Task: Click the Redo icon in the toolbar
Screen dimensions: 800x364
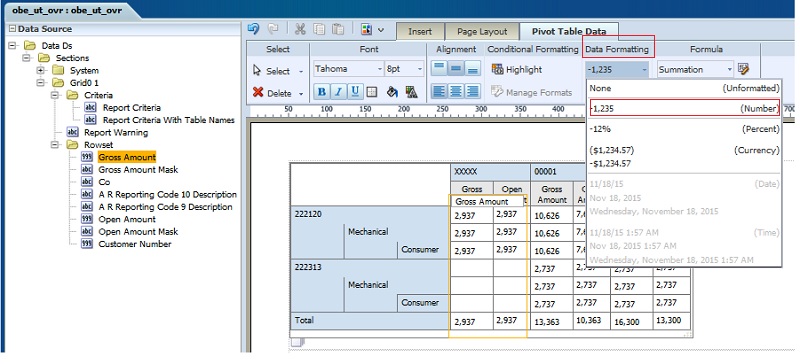Action: (x=273, y=29)
